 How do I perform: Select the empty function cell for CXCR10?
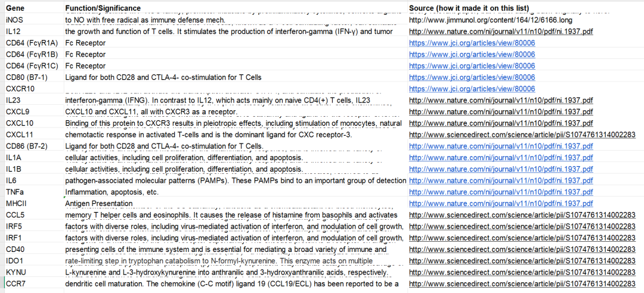coord(233,89)
